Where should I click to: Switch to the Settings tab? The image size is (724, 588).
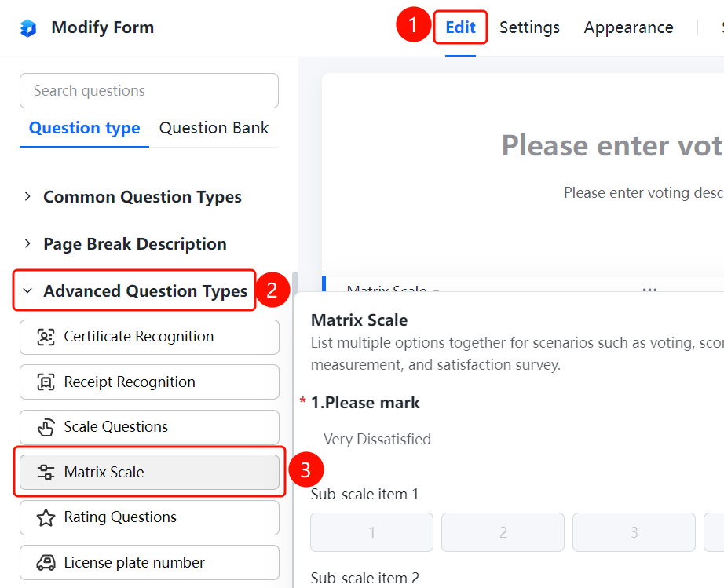pyautogui.click(x=529, y=27)
